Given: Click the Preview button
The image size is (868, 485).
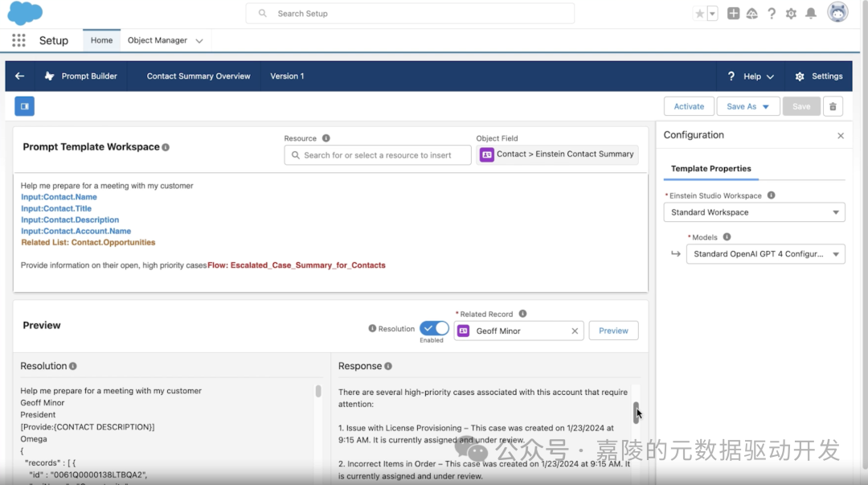Looking at the screenshot, I should (613, 331).
